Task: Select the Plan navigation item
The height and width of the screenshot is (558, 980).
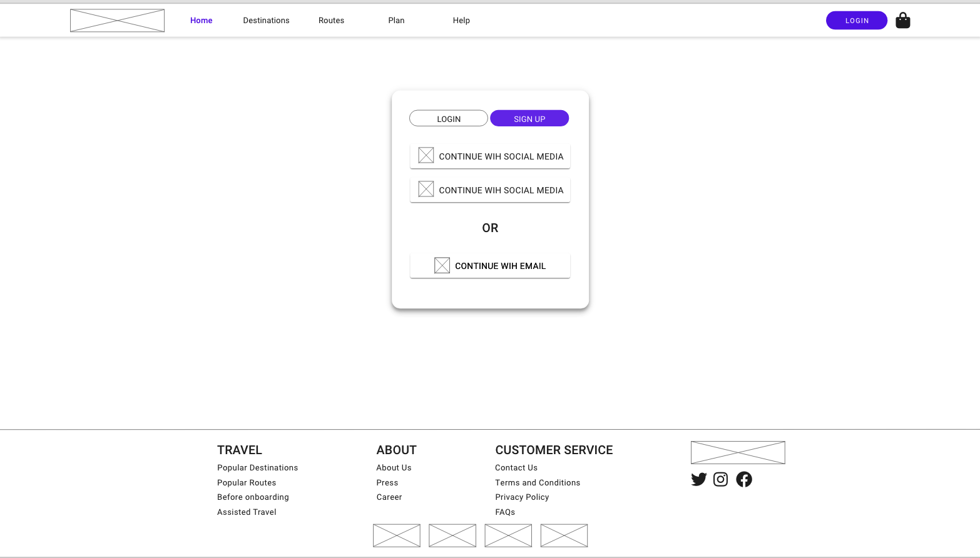Action: [x=396, y=20]
